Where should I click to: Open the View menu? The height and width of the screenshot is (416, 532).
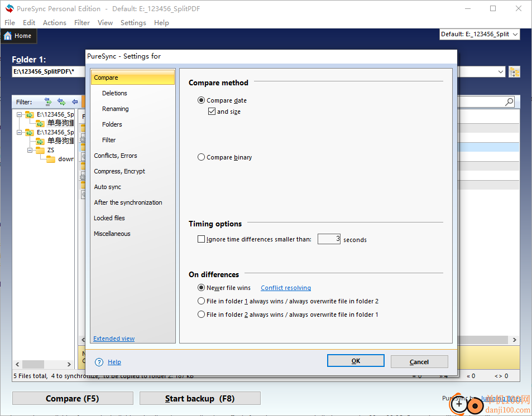[105, 23]
